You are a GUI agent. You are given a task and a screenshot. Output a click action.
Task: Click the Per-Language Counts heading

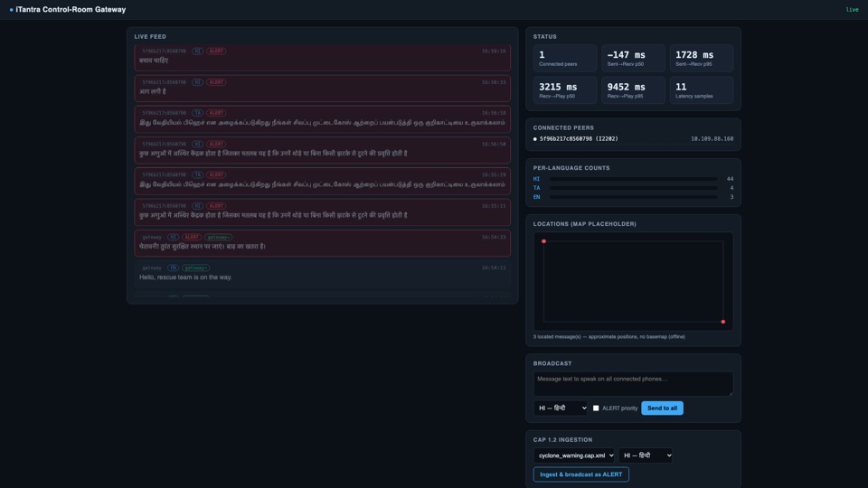[x=571, y=168]
